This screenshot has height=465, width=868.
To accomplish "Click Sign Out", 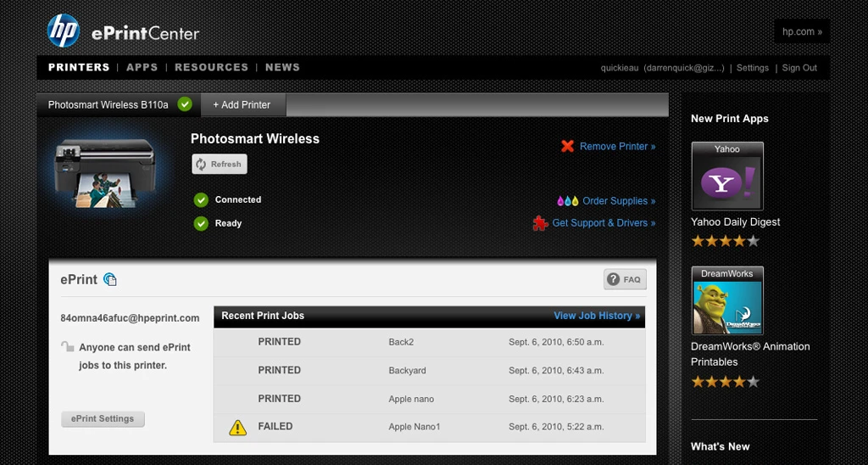I will pyautogui.click(x=799, y=68).
